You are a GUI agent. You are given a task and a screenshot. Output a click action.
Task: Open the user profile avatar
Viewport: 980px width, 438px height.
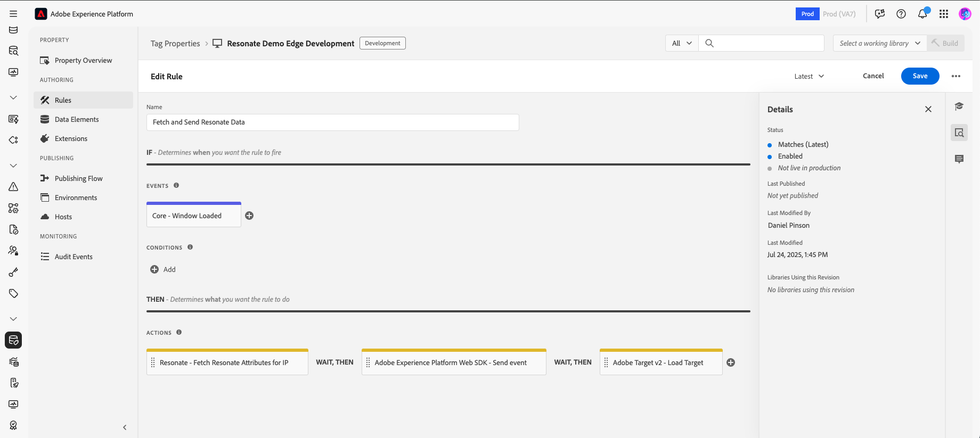(965, 14)
